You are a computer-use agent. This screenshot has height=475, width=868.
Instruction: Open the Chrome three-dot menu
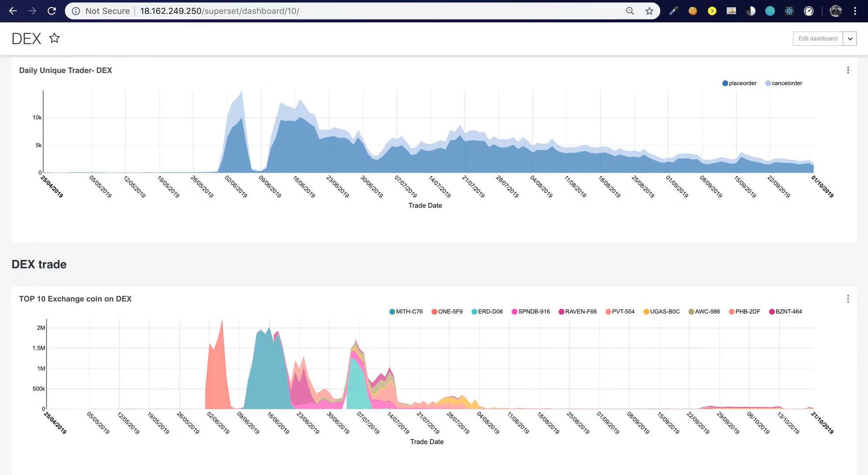click(x=855, y=11)
